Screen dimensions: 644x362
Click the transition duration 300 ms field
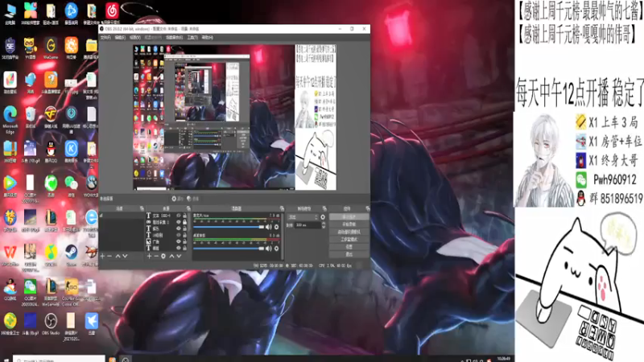(x=308, y=225)
